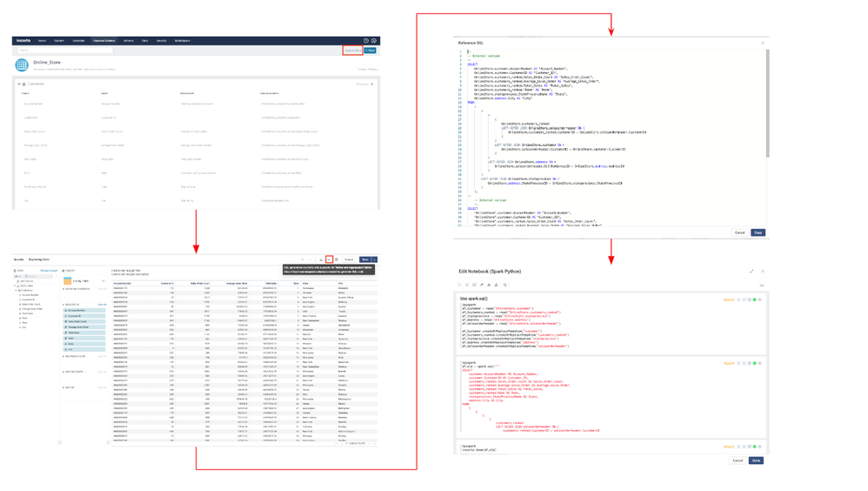The image size is (868, 491).
Task: Open the Listing Table visualization dropdown
Action: tap(103, 281)
